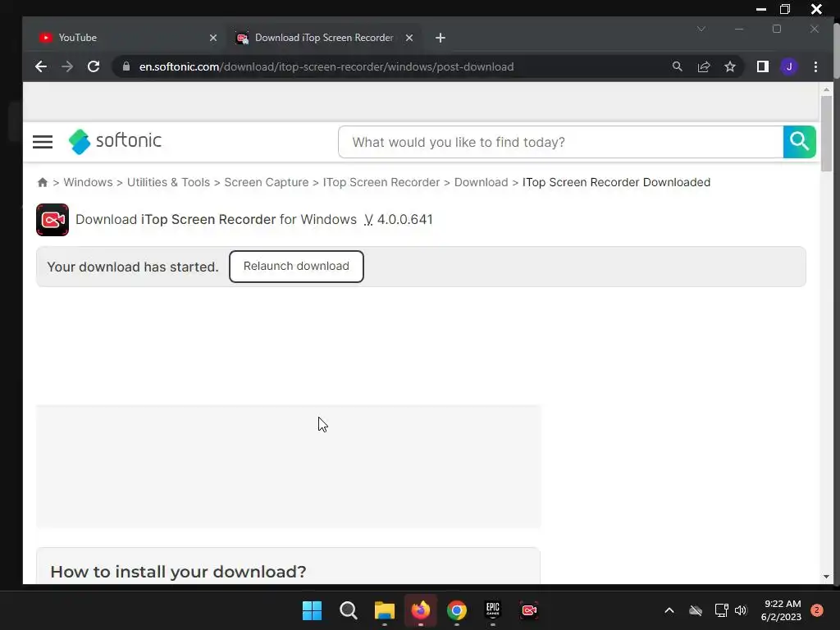Open the ITop Screen Recorder breadcrumb
This screenshot has height=630, width=840.
[381, 182]
